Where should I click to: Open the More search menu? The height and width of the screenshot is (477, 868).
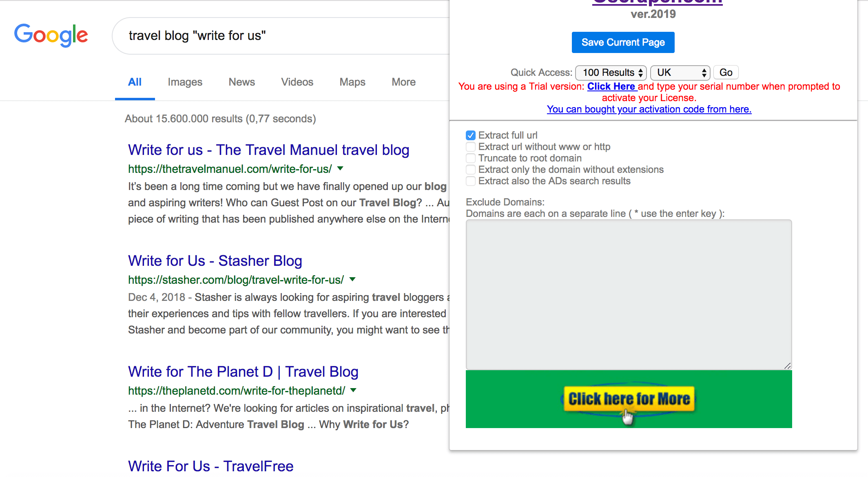coord(403,82)
